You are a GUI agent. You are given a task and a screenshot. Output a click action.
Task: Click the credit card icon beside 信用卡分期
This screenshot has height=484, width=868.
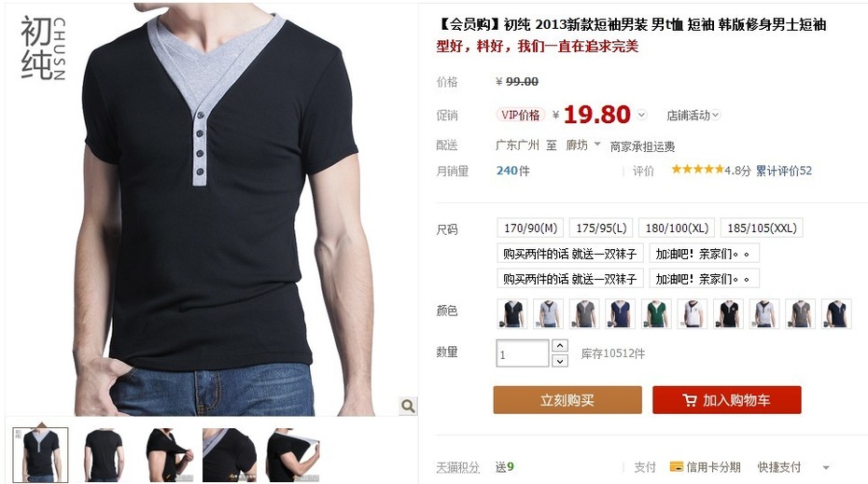[x=676, y=467]
